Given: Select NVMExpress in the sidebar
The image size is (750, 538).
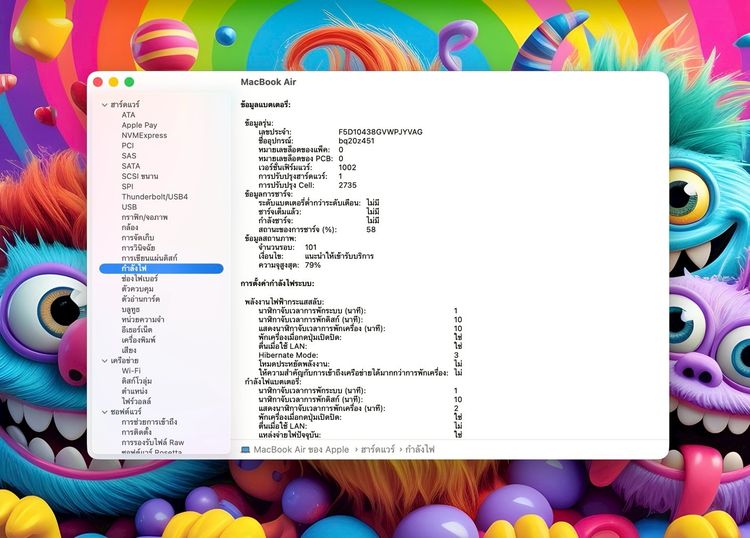Looking at the screenshot, I should tap(144, 135).
